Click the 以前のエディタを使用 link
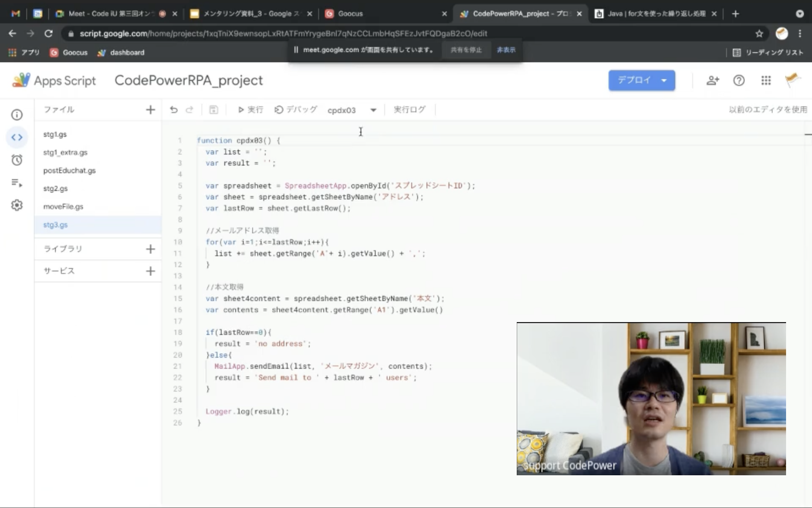This screenshot has width=812, height=508. pyautogui.click(x=768, y=110)
